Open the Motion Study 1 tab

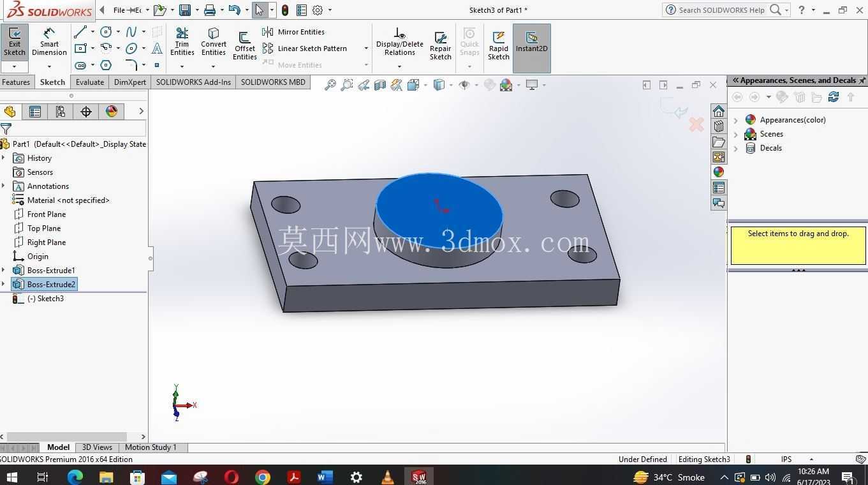(x=151, y=447)
